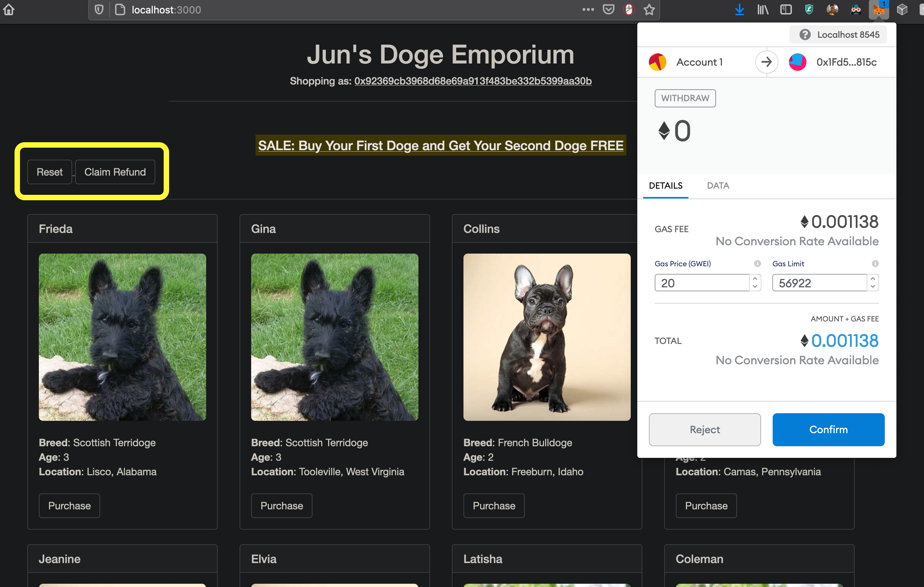Viewport: 924px width, 587px height.
Task: Select the DETAILS tab
Action: (x=665, y=186)
